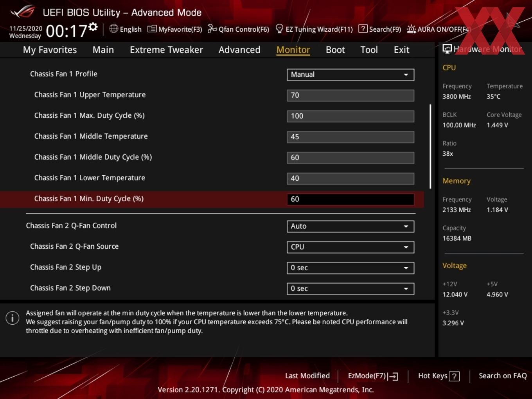The height and width of the screenshot is (399, 532).
Task: Click the EZ Tuning Wizard bulb icon
Action: tap(279, 29)
